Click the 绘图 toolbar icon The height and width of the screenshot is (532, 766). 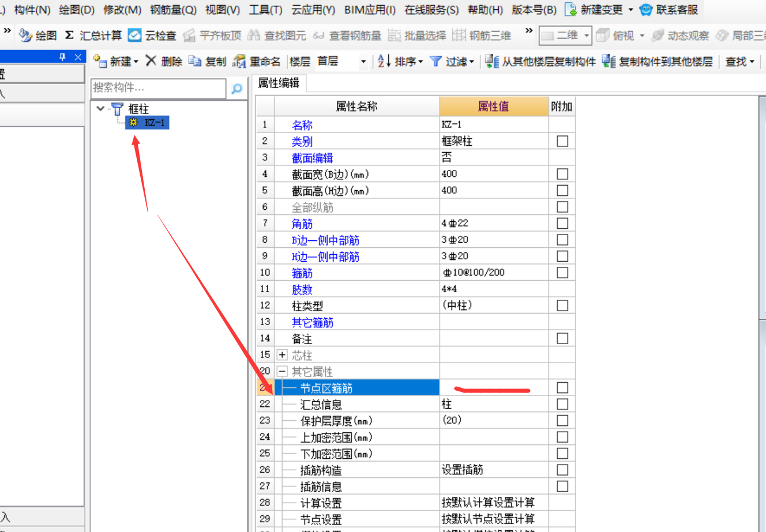[x=25, y=36]
